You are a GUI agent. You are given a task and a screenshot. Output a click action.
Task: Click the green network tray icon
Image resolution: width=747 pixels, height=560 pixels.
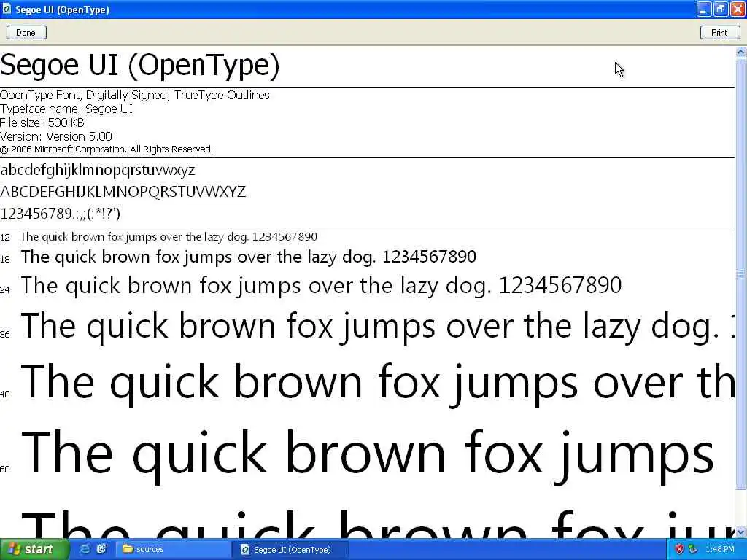click(693, 550)
